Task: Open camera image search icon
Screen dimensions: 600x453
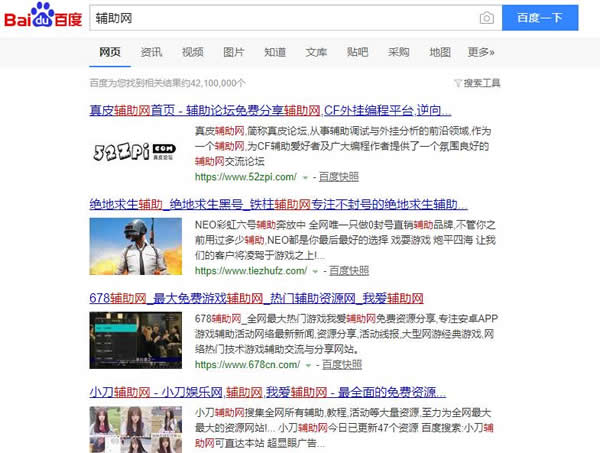Action: (486, 18)
